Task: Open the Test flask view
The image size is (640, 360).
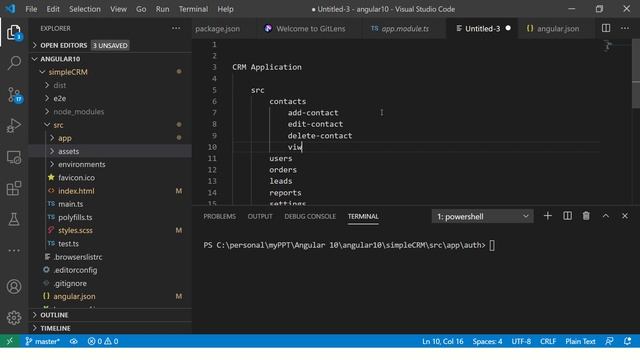Action: (x=14, y=219)
